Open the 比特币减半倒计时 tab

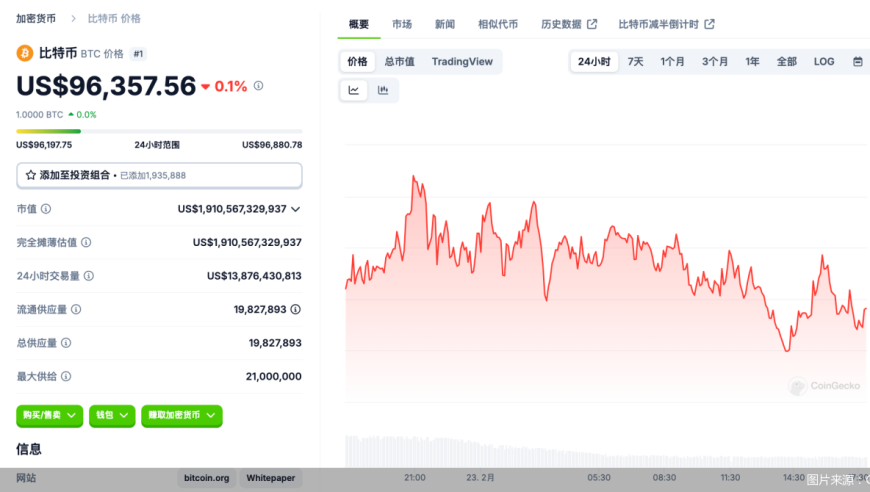click(x=666, y=24)
